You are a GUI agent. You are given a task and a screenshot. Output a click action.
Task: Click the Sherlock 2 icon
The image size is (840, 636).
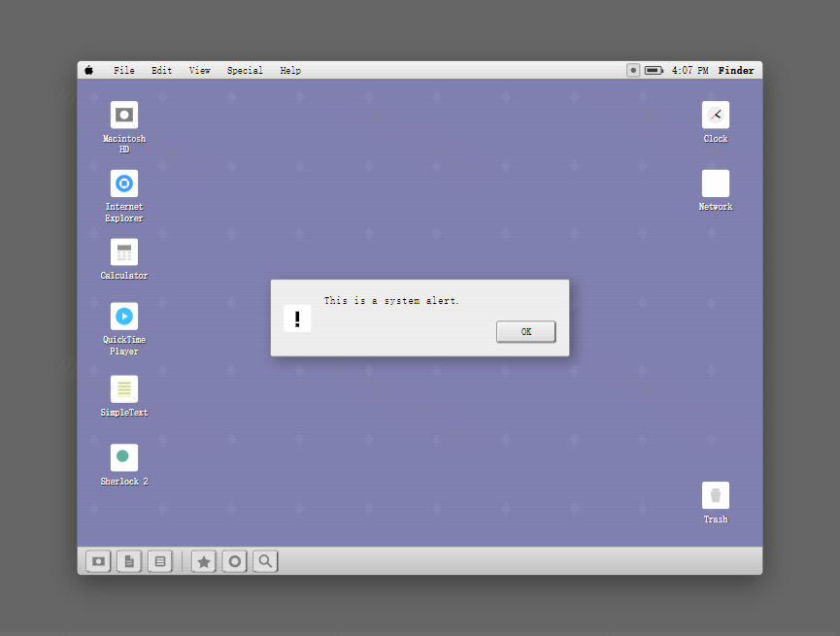point(124,457)
